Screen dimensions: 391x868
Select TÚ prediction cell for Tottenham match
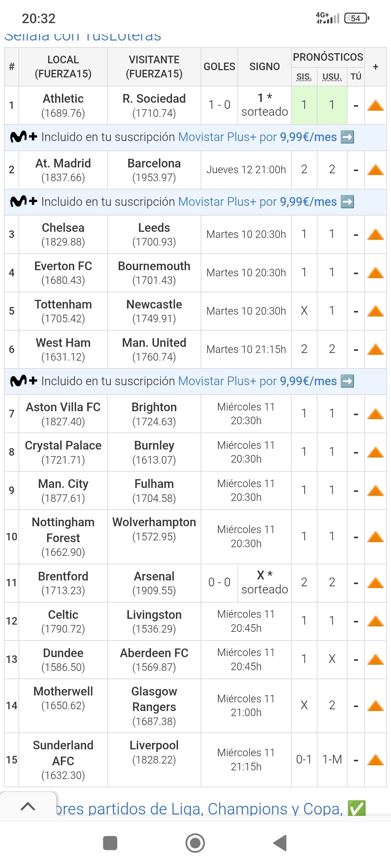tap(356, 311)
